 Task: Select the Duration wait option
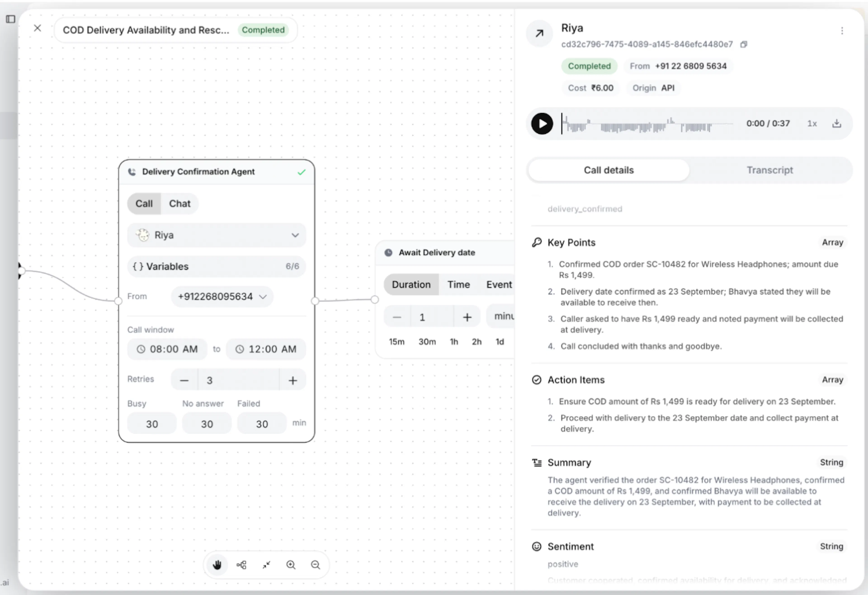pos(411,285)
